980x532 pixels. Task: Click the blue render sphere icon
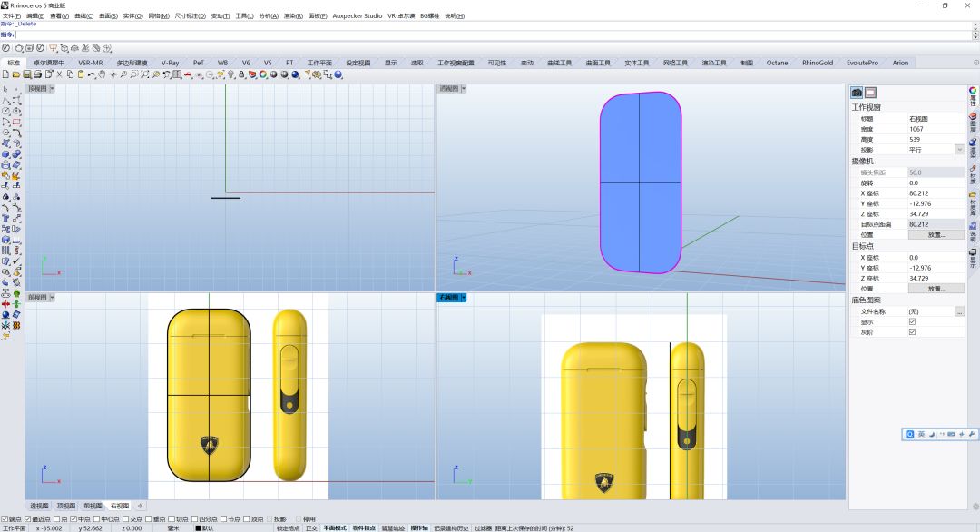tap(295, 74)
